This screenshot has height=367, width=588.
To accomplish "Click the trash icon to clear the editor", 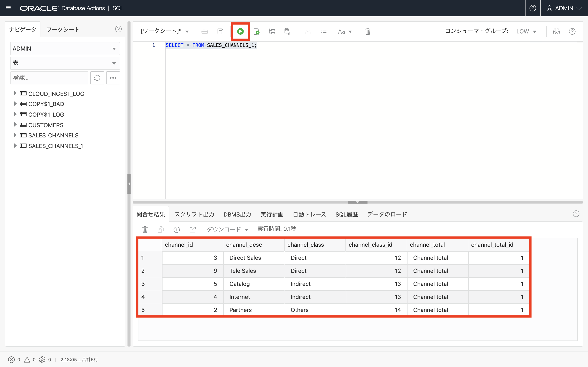I will 368,31.
